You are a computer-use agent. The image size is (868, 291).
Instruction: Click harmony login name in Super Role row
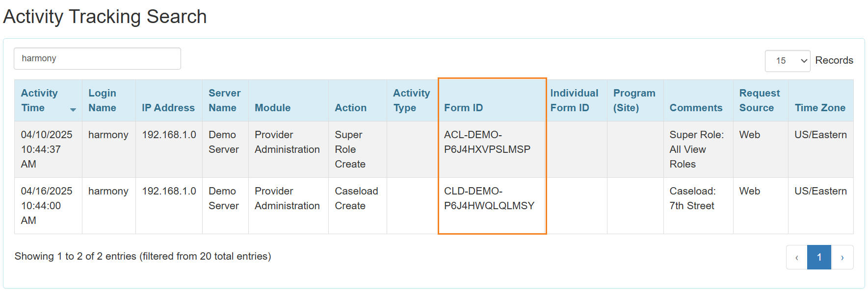pos(108,135)
